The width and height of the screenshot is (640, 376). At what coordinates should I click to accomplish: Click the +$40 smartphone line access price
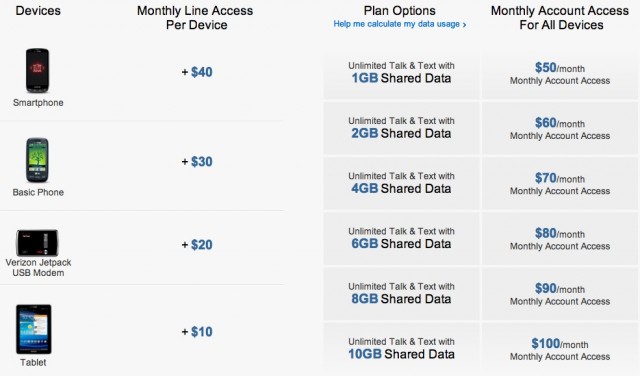click(x=197, y=72)
